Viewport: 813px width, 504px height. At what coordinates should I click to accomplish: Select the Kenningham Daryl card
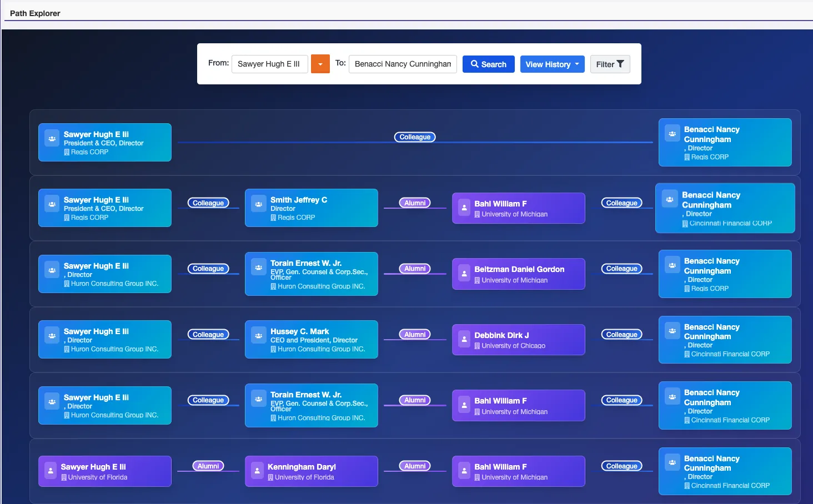point(312,471)
